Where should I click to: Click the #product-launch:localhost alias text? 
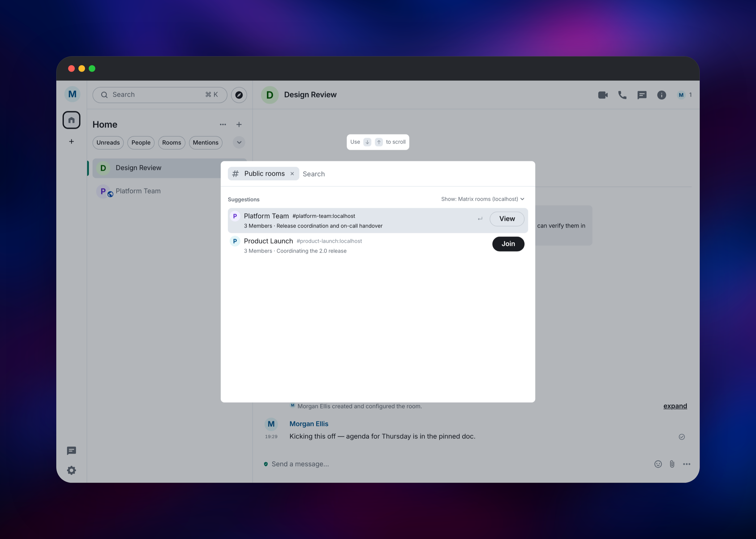coord(329,241)
